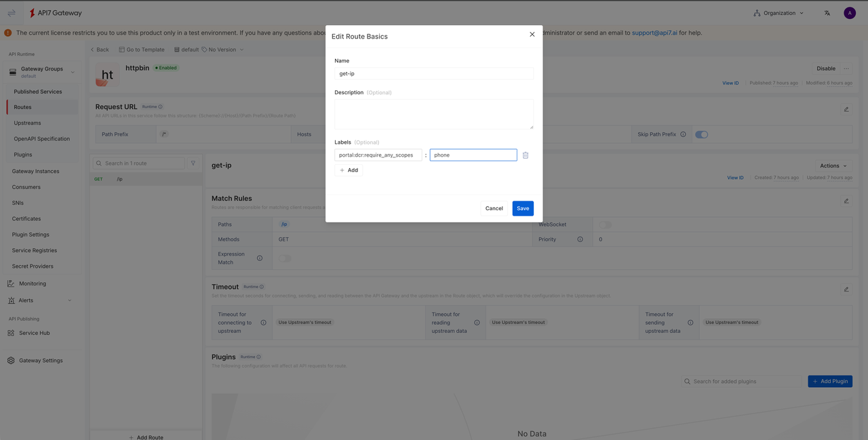Click the Description text area
868x440 pixels.
[433, 114]
